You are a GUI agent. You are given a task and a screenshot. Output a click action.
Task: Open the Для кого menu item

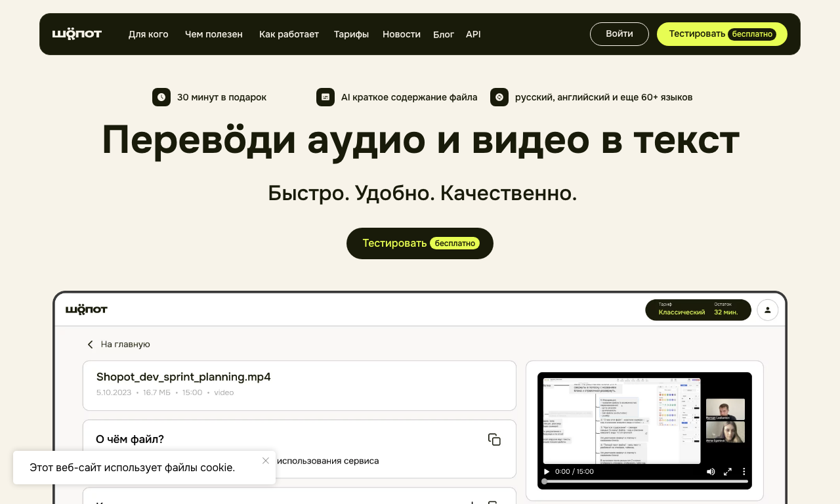click(148, 34)
